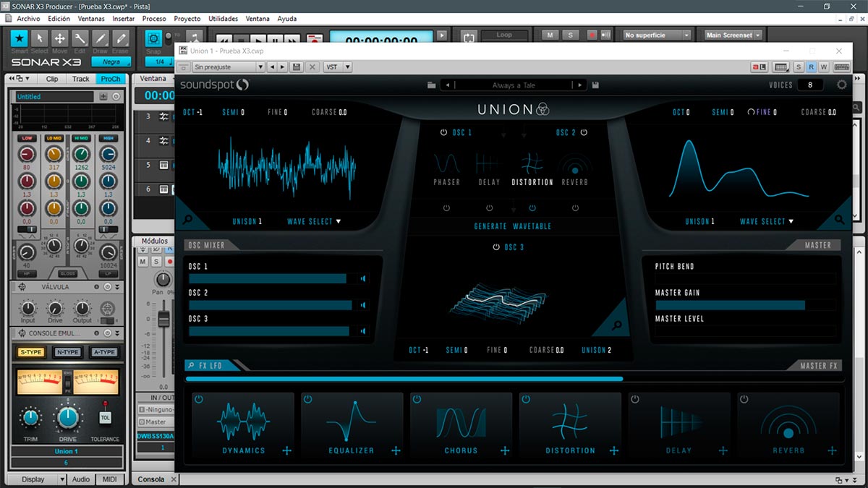Click Generate Wavetable

point(513,226)
